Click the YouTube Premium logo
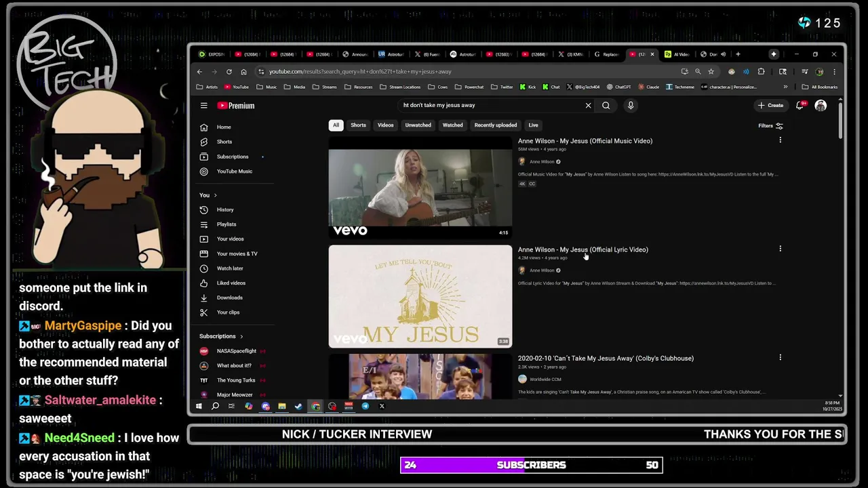The height and width of the screenshot is (488, 868). [x=236, y=106]
